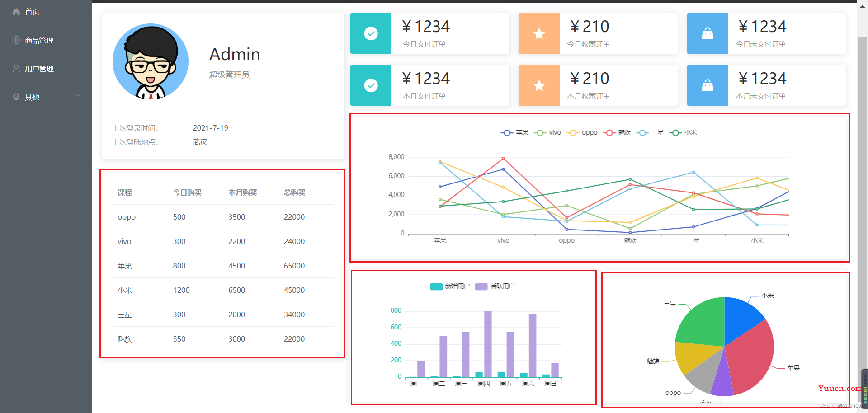Click the Admin avatar image

pyautogui.click(x=151, y=61)
